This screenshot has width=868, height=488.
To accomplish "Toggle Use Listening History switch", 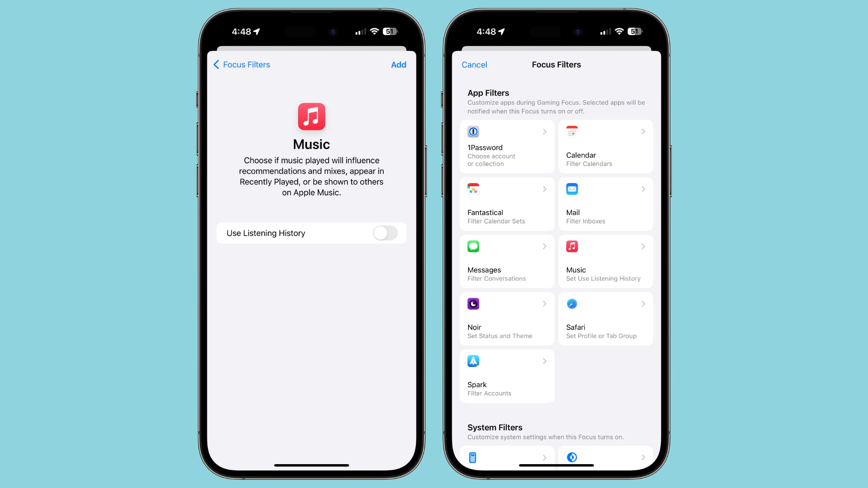I will 385,233.
